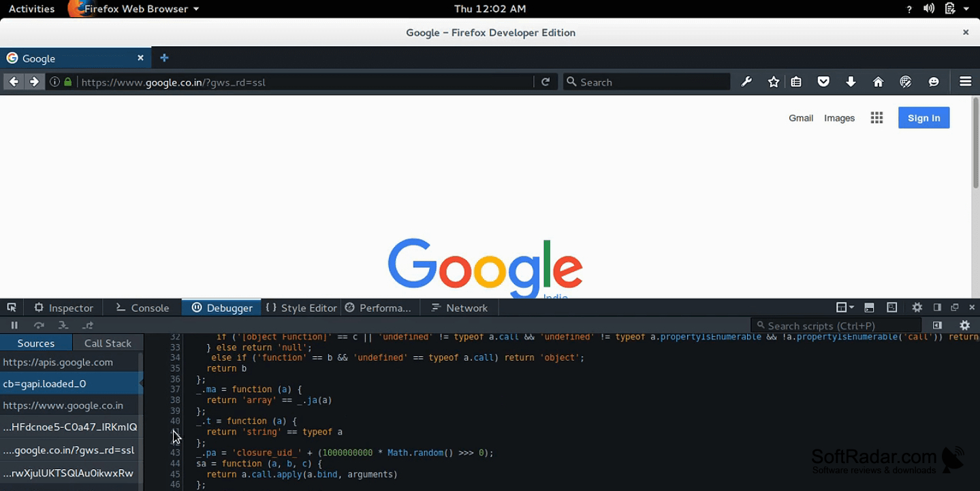The width and height of the screenshot is (980, 491).
Task: Switch to the Call Stack tab
Action: [108, 343]
